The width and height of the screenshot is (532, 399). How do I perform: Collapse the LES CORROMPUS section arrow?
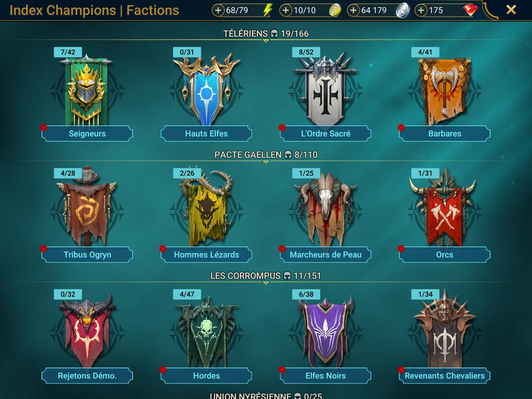coord(266,283)
